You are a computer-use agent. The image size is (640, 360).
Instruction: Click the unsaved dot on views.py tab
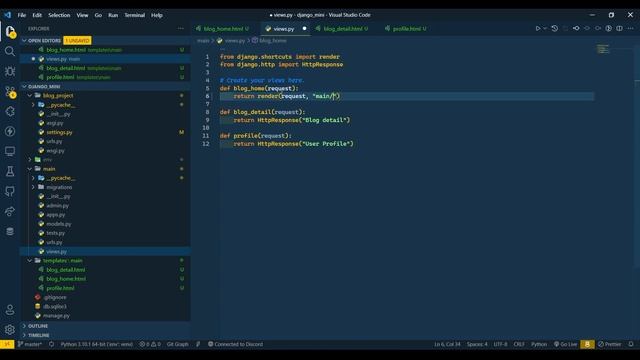(x=304, y=29)
